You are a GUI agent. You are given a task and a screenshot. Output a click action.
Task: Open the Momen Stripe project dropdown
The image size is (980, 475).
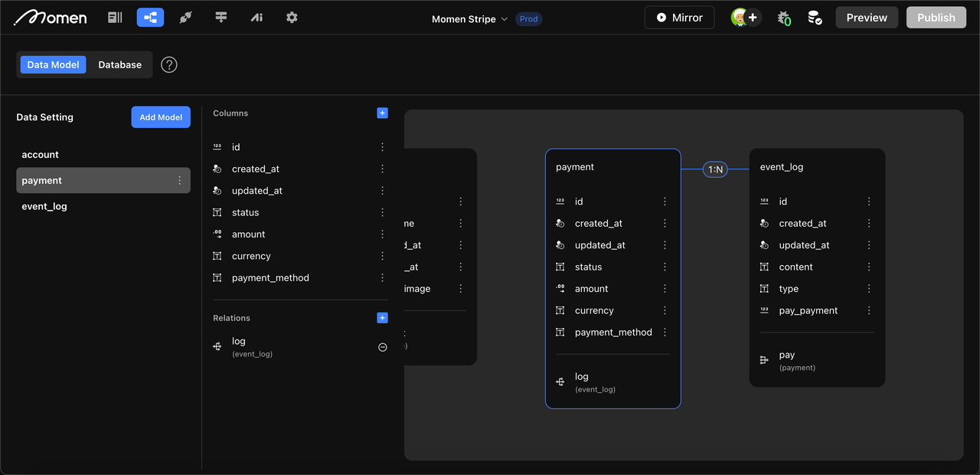click(469, 19)
